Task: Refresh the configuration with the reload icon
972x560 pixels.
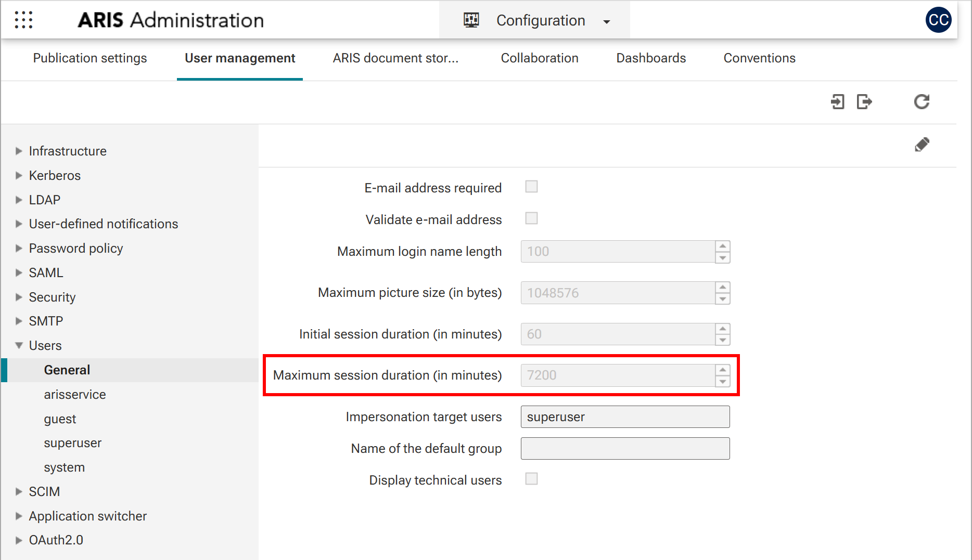Action: pos(922,101)
